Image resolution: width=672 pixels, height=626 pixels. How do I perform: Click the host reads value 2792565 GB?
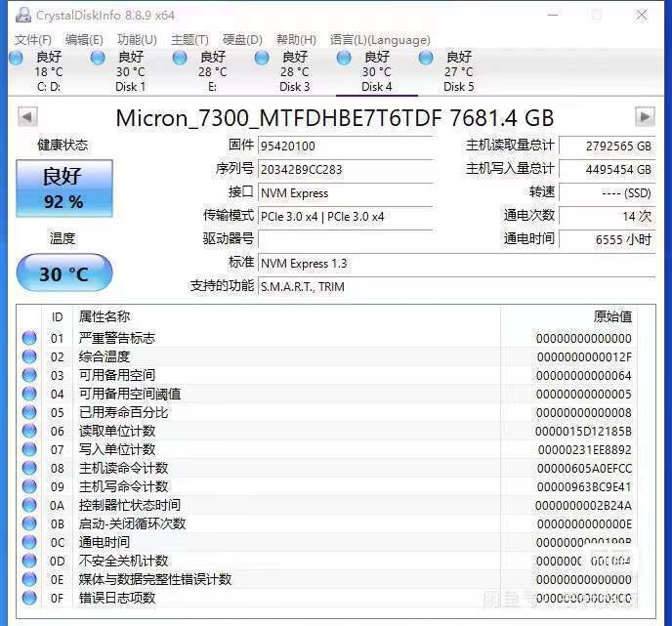coord(608,146)
